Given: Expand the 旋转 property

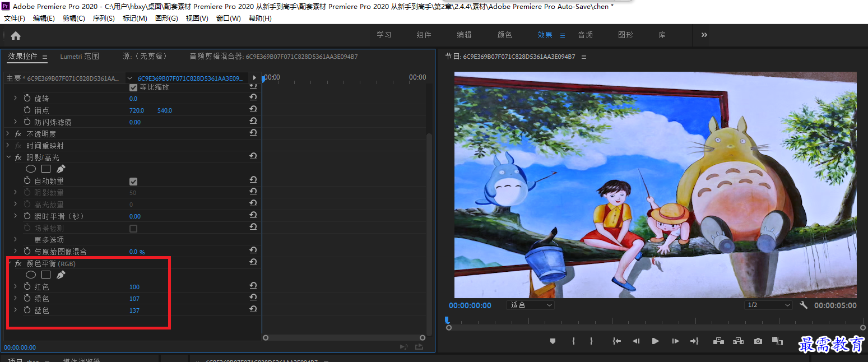Looking at the screenshot, I should point(16,99).
